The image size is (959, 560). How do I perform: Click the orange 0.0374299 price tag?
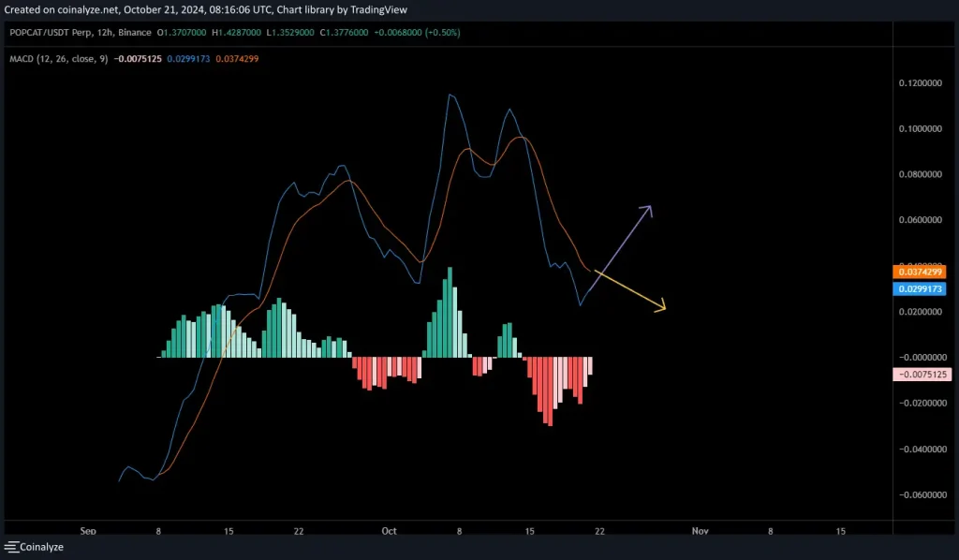922,272
